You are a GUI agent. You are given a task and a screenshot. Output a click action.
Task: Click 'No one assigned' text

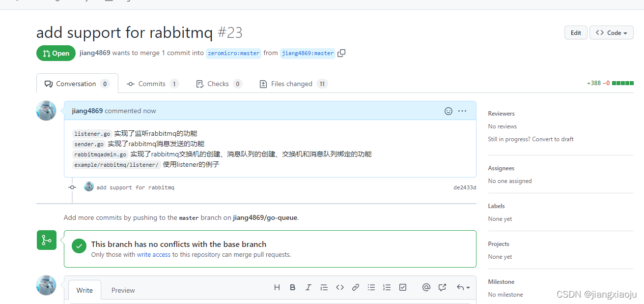tap(510, 181)
